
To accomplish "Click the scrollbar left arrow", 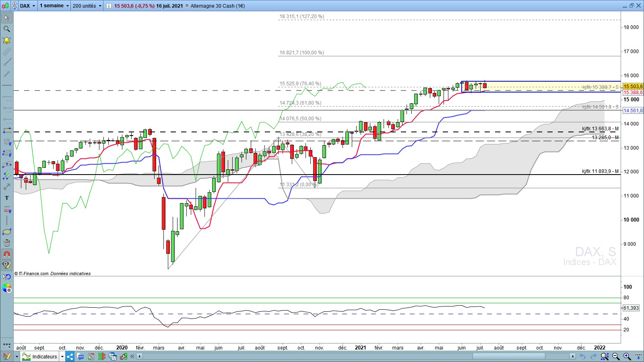I will tap(140, 356).
